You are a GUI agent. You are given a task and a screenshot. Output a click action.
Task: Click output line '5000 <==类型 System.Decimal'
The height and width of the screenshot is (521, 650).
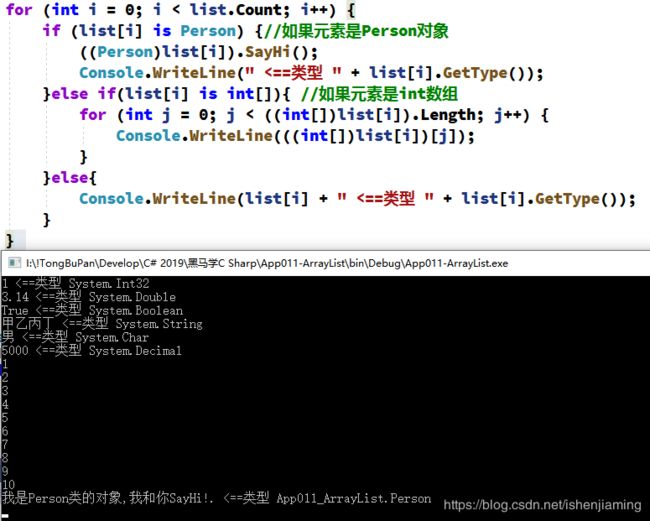(92, 351)
